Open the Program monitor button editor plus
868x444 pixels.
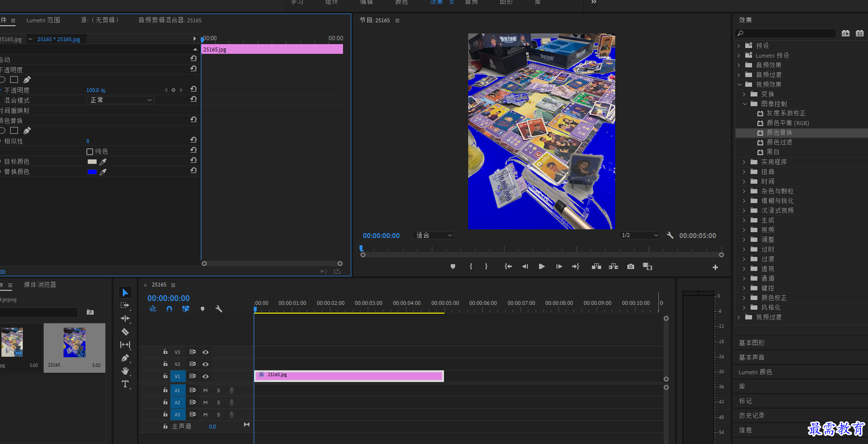coord(715,267)
